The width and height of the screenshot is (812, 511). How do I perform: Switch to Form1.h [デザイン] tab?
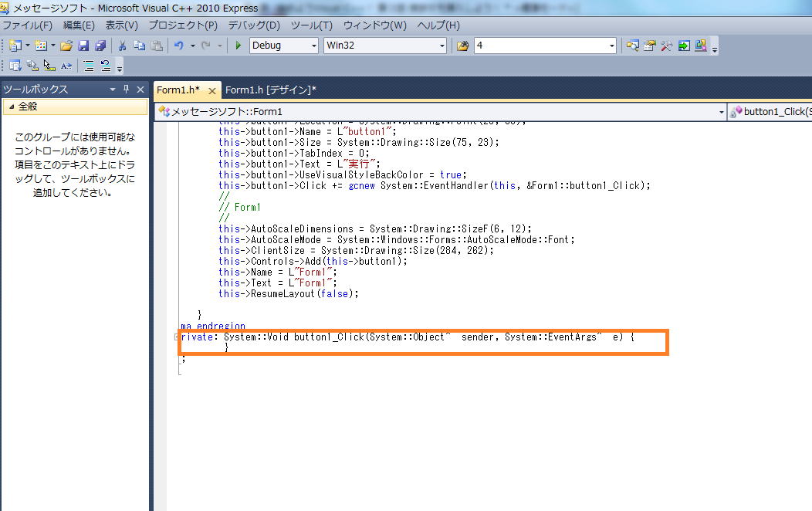pyautogui.click(x=271, y=90)
